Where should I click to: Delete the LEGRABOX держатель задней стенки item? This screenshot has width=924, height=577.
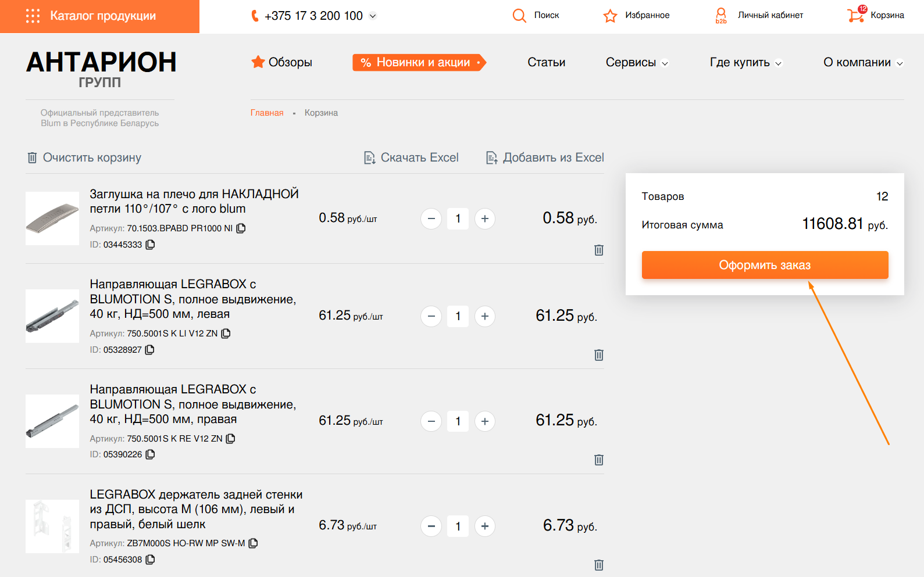599,565
